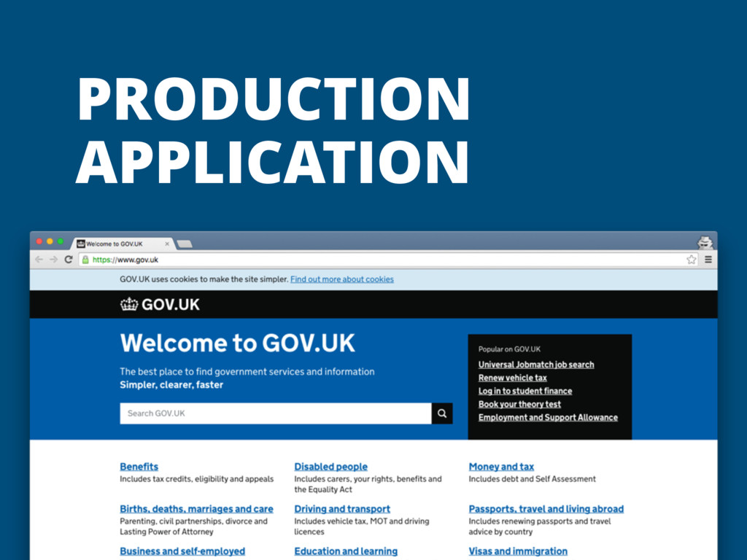Click the incognito spy icon
Screen dimensions: 747x560
pos(705,242)
